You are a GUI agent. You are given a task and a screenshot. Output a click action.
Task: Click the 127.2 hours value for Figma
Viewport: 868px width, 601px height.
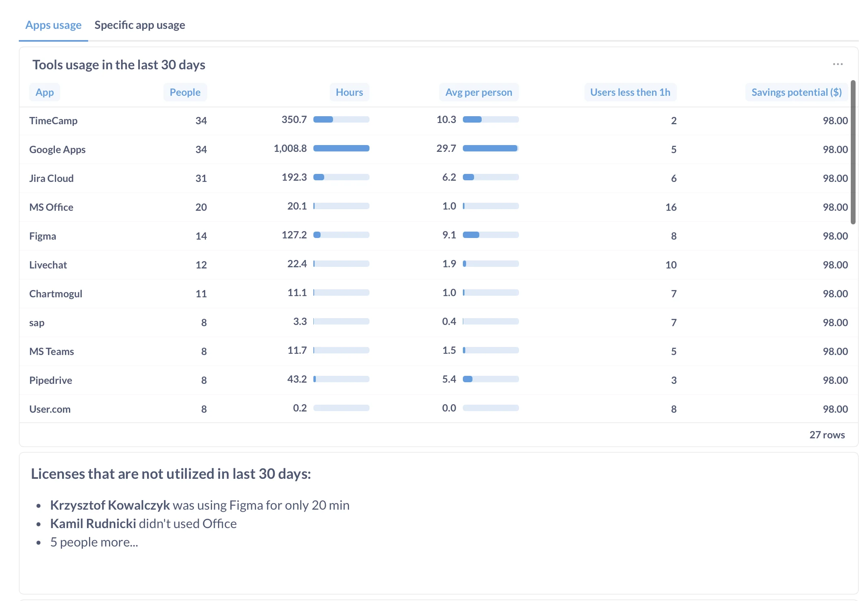pos(294,235)
